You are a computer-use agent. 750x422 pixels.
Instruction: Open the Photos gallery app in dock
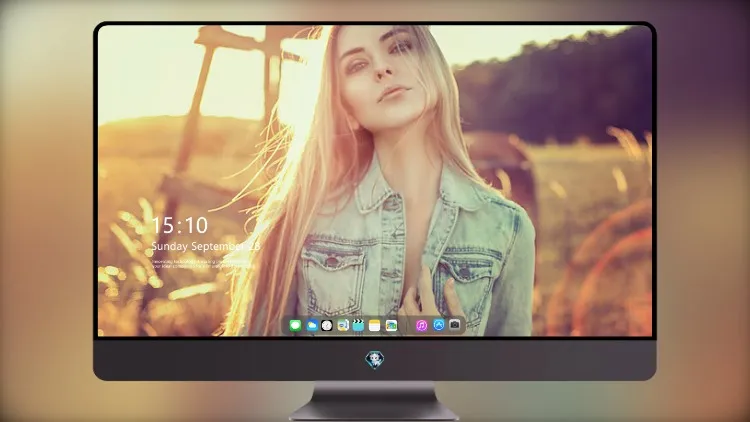pyautogui.click(x=391, y=326)
